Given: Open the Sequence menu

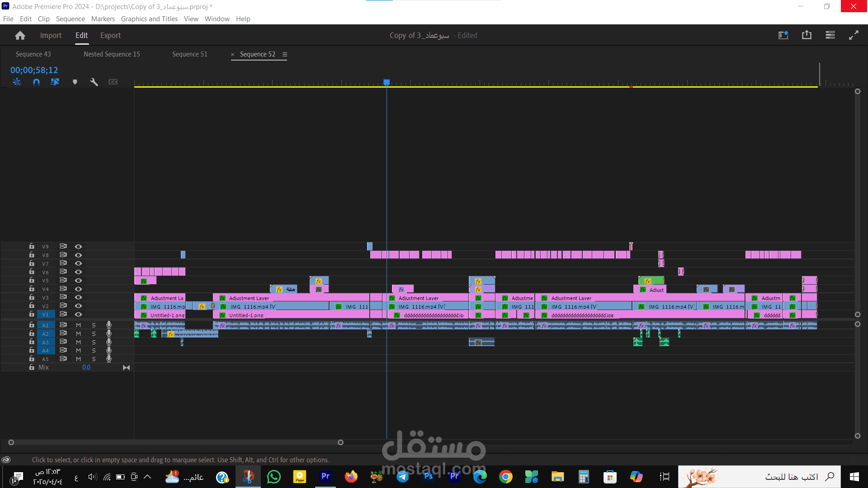Looking at the screenshot, I should click(x=70, y=19).
